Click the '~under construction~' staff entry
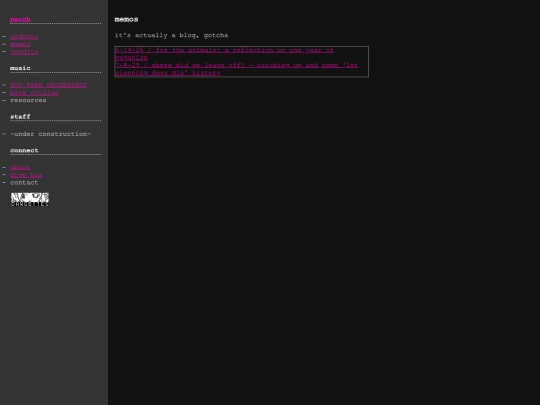The width and height of the screenshot is (540, 405). [x=50, y=134]
